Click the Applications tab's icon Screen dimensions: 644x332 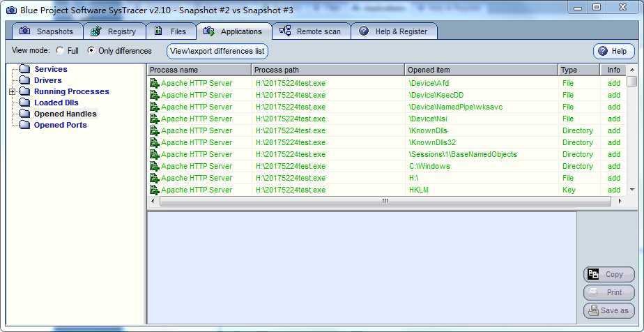pos(210,31)
